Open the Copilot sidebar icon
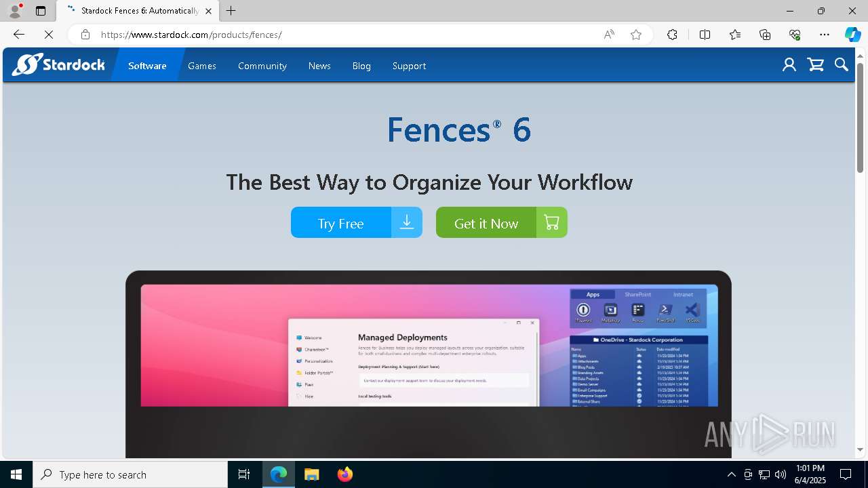Image resolution: width=868 pixels, height=488 pixels. [x=852, y=35]
